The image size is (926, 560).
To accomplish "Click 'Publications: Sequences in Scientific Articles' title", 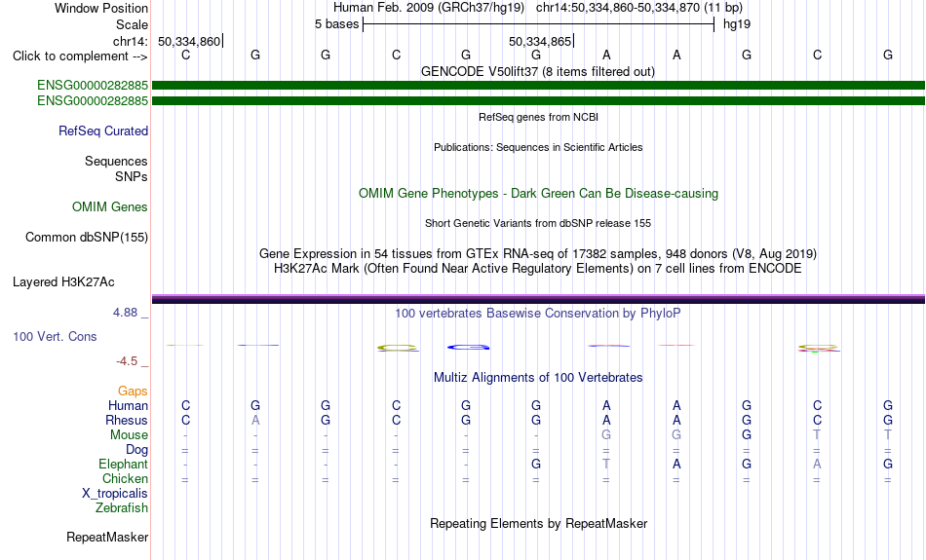I will click(x=538, y=147).
